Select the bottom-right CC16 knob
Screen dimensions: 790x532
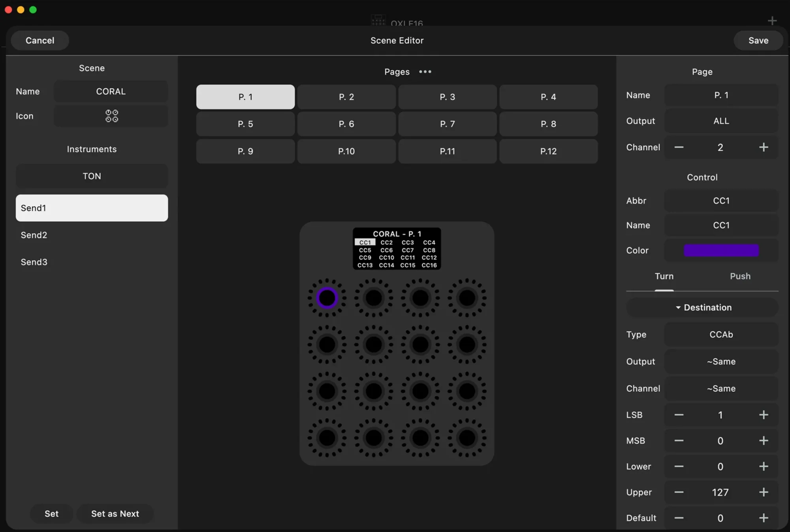pos(467,438)
